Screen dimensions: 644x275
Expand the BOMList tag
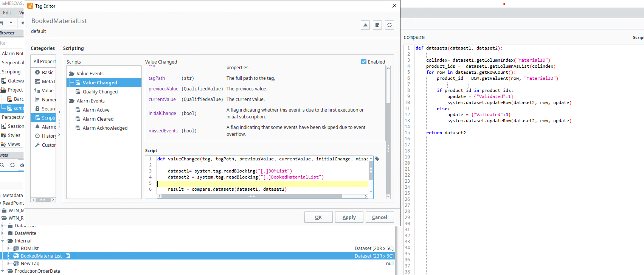pyautogui.click(x=8, y=249)
